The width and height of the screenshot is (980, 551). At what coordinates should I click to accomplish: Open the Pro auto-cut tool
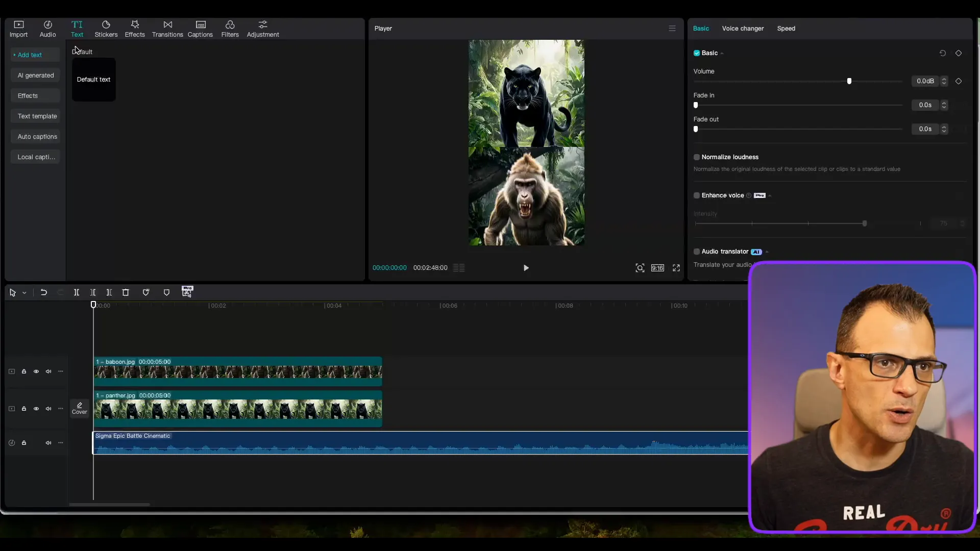pyautogui.click(x=187, y=291)
